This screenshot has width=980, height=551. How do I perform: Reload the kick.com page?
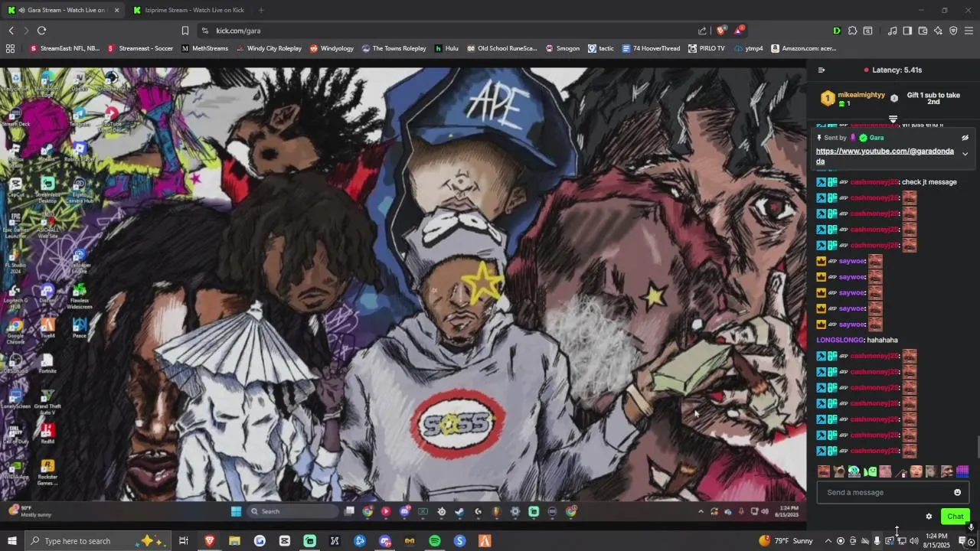(41, 31)
